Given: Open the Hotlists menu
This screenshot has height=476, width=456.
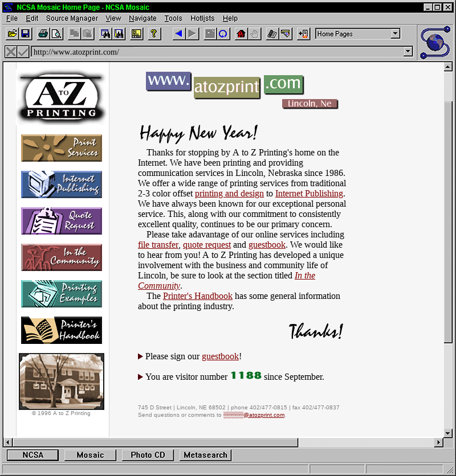Looking at the screenshot, I should click(x=202, y=18).
